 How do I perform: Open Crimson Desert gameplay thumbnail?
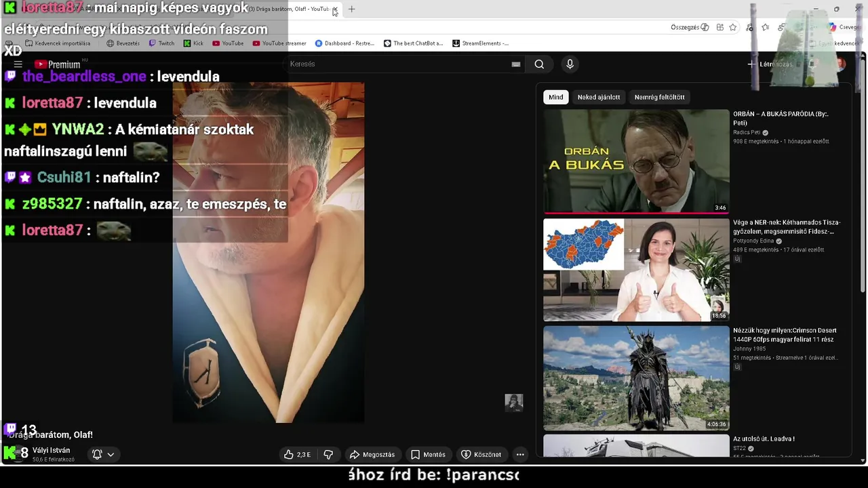click(x=636, y=378)
